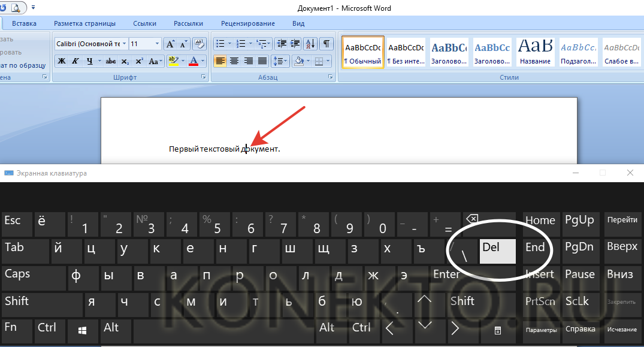The image size is (644, 347).
Task: Click the Grow Font icon
Action: coord(170,44)
